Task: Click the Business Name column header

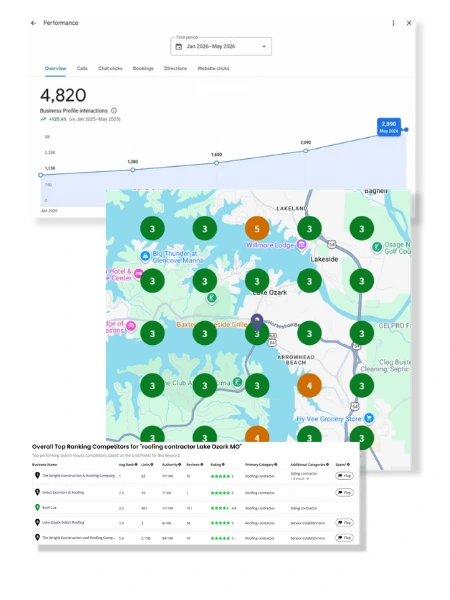Action: click(x=44, y=465)
